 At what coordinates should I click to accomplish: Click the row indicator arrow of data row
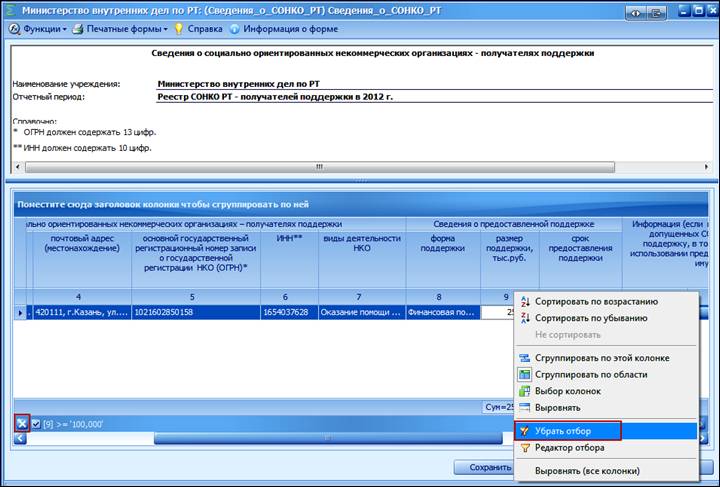[x=20, y=313]
